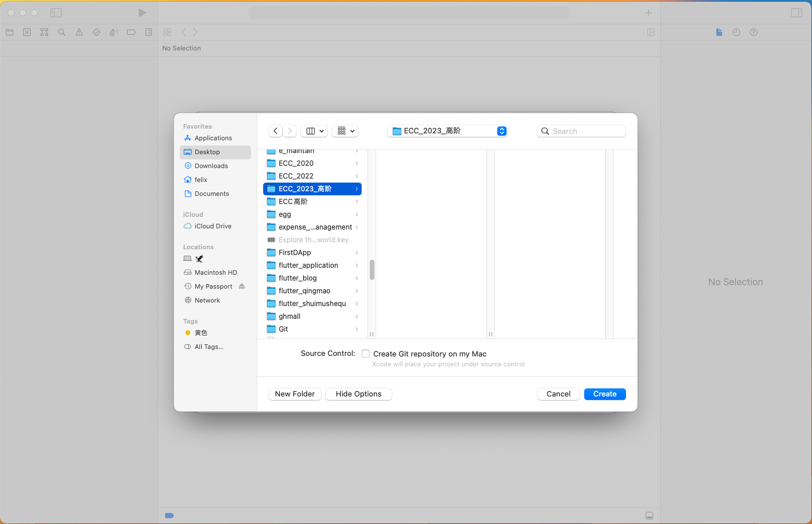Click the New Folder button
The height and width of the screenshot is (524, 812).
coord(294,394)
